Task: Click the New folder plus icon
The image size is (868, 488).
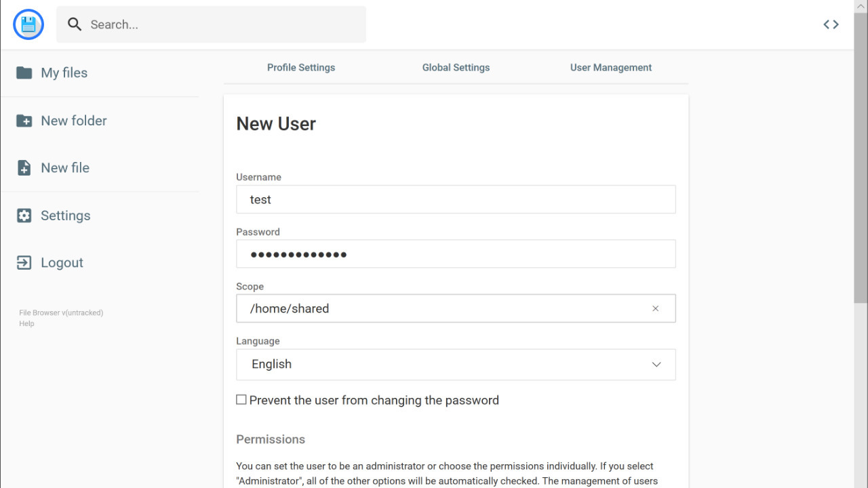Action: pyautogui.click(x=24, y=121)
